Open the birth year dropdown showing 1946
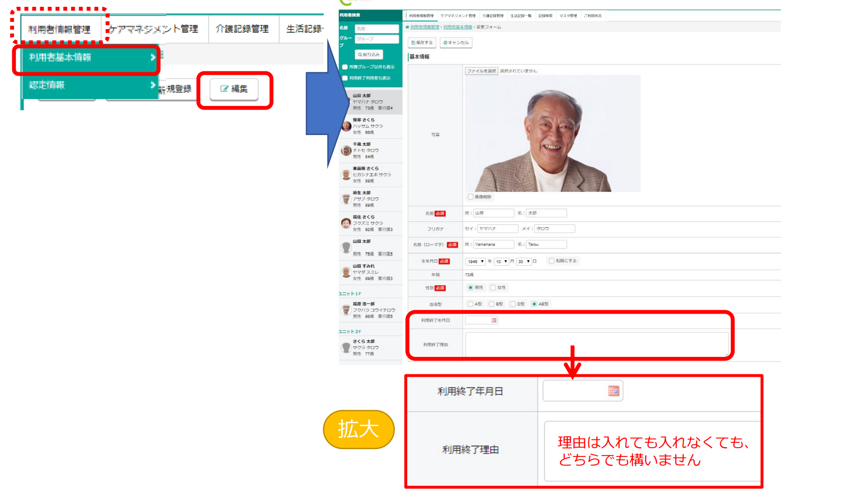This screenshot has width=866, height=504. coord(475,261)
